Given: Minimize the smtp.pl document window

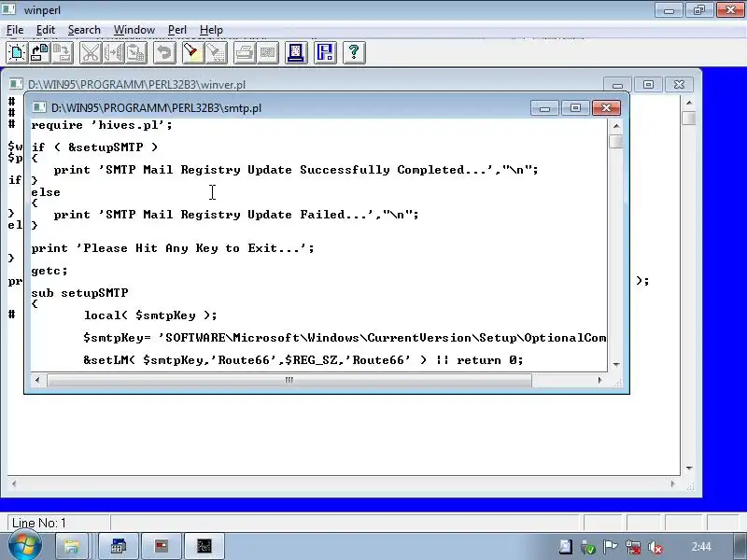Looking at the screenshot, I should click(544, 108).
